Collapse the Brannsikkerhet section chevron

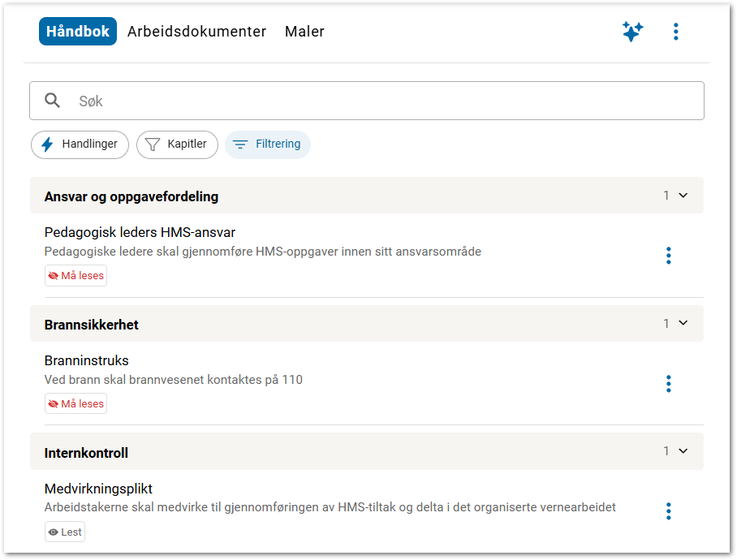(x=683, y=323)
